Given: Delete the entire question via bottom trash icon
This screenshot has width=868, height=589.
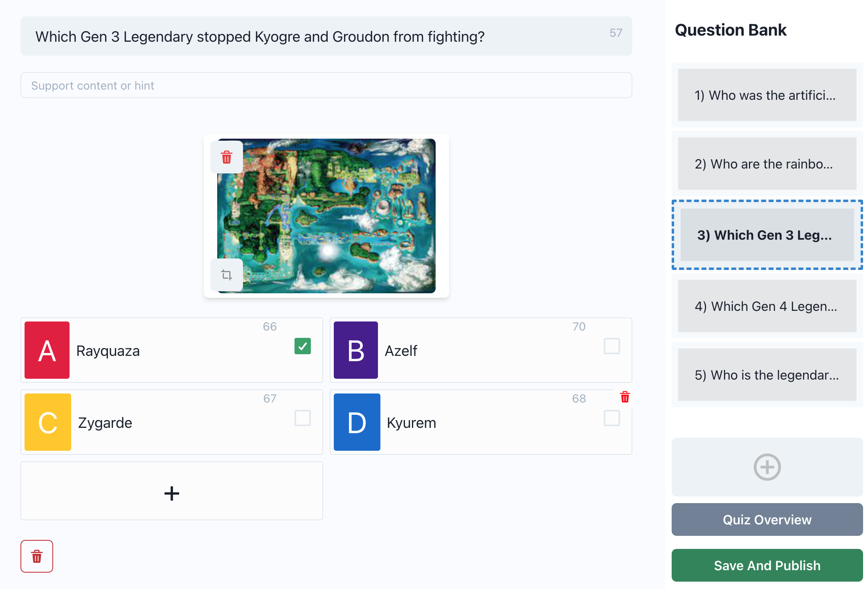Looking at the screenshot, I should point(37,556).
